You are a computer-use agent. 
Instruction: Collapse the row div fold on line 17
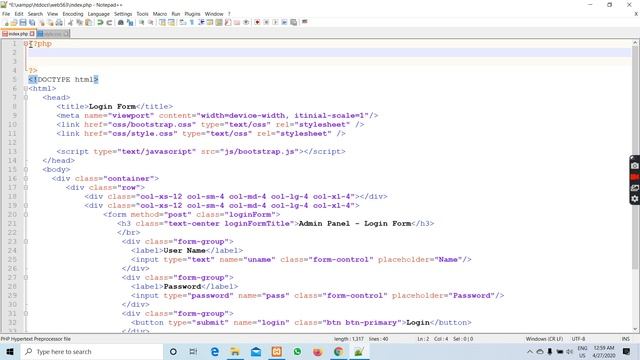[26, 187]
